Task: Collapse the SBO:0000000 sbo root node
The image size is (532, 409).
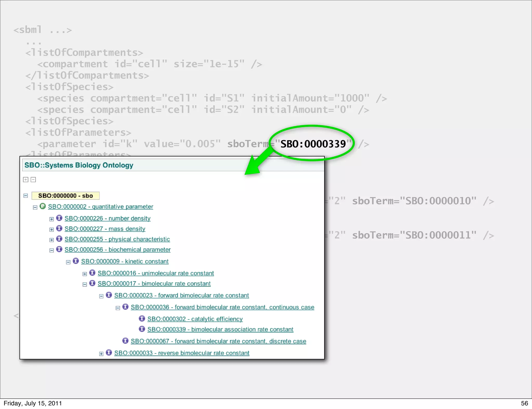Action: coord(25,196)
